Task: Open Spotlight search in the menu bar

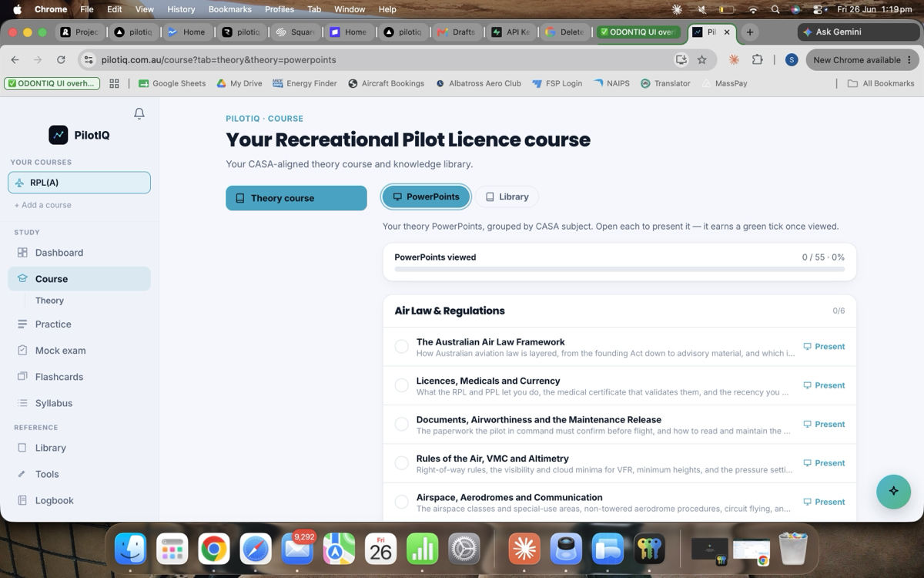Action: [x=775, y=9]
